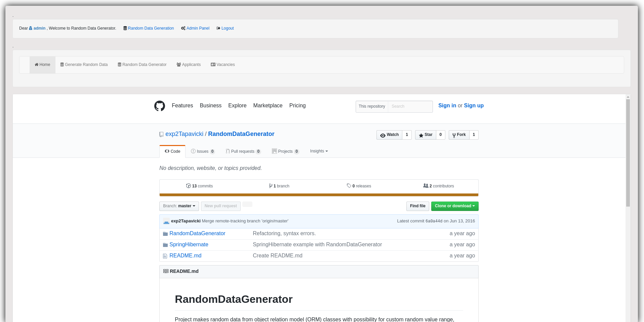Click the Star button

coord(426,135)
